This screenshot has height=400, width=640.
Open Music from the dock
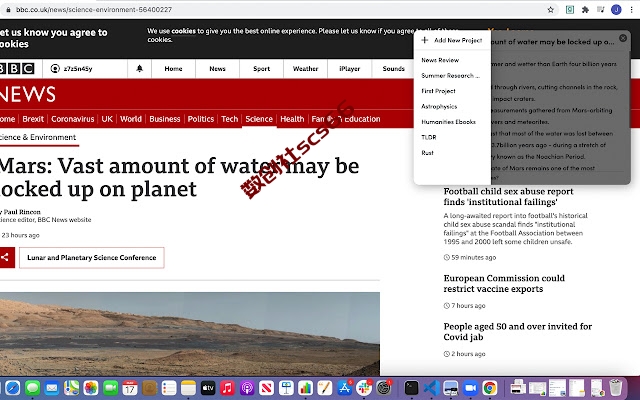[227, 388]
